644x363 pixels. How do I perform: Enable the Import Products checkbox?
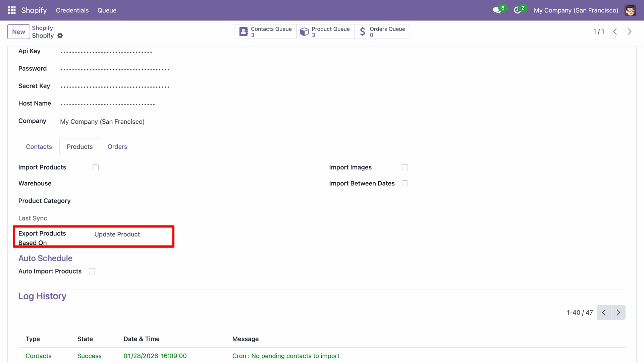[x=96, y=167]
